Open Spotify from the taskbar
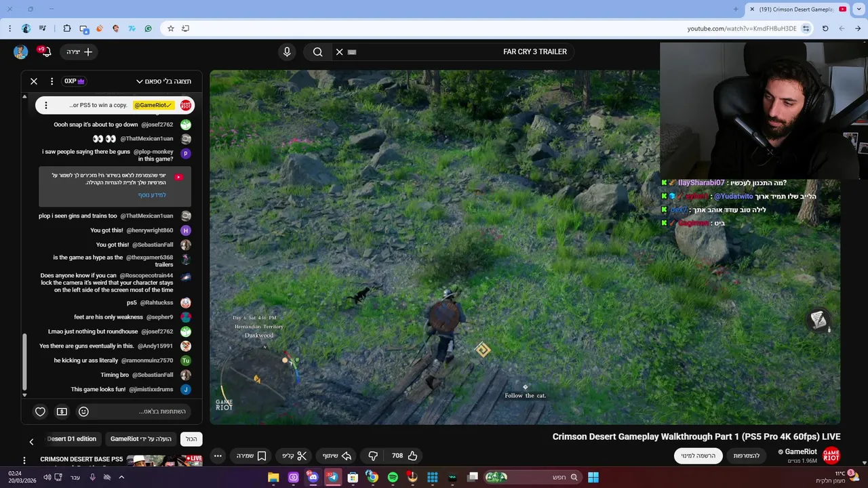This screenshot has height=488, width=868. 393,477
